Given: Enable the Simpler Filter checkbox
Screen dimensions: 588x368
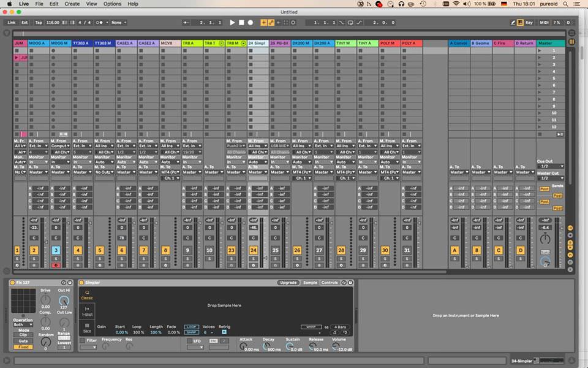Looking at the screenshot, I should click(x=82, y=340).
